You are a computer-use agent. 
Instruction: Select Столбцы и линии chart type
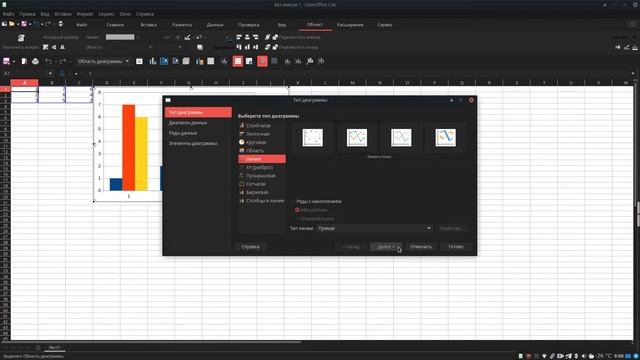click(x=262, y=201)
